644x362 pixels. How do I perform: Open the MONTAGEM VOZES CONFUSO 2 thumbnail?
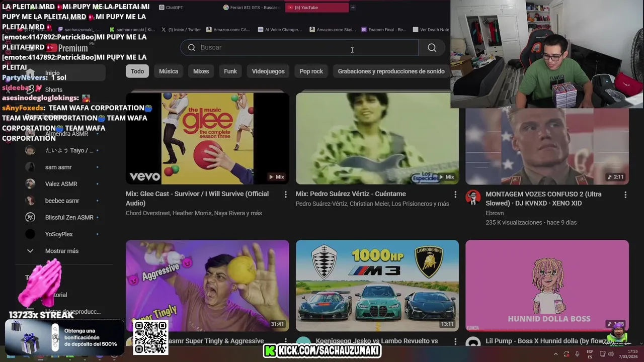[x=547, y=146]
